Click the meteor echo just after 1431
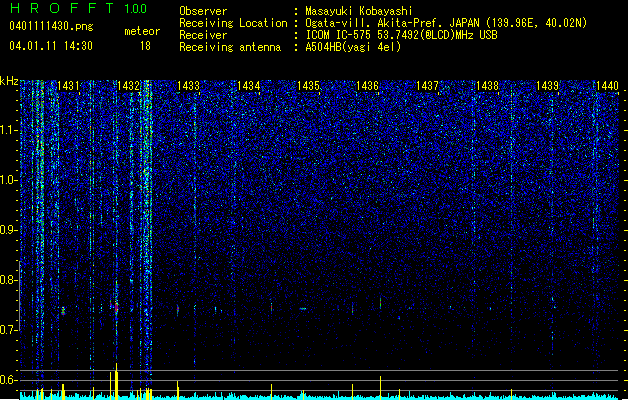This screenshot has height=400, width=629. (x=63, y=311)
